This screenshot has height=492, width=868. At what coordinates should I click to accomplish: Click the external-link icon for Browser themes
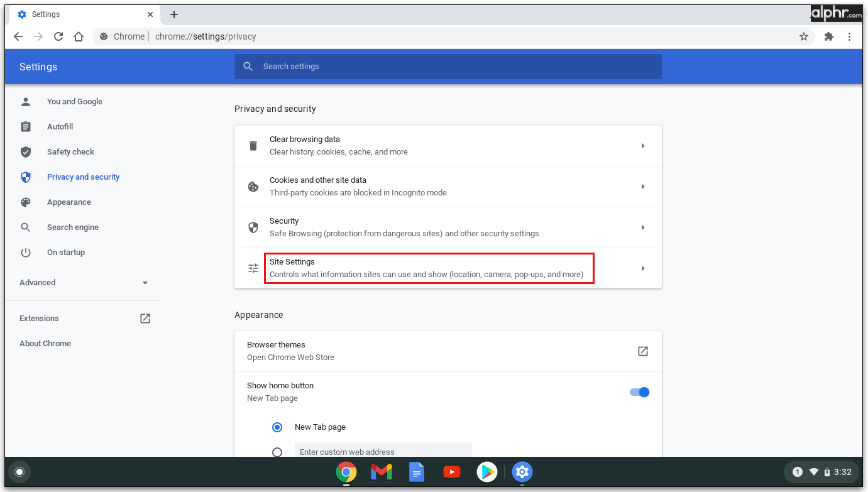point(643,351)
